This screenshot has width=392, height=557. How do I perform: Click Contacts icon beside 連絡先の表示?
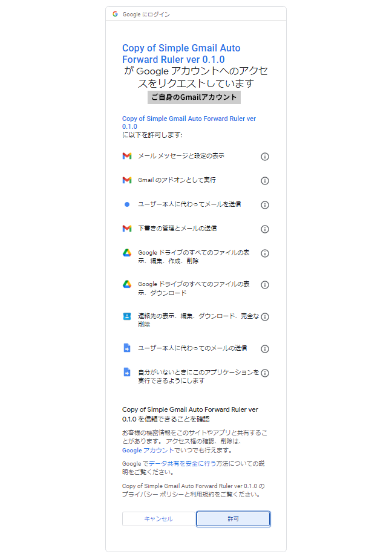tap(127, 316)
